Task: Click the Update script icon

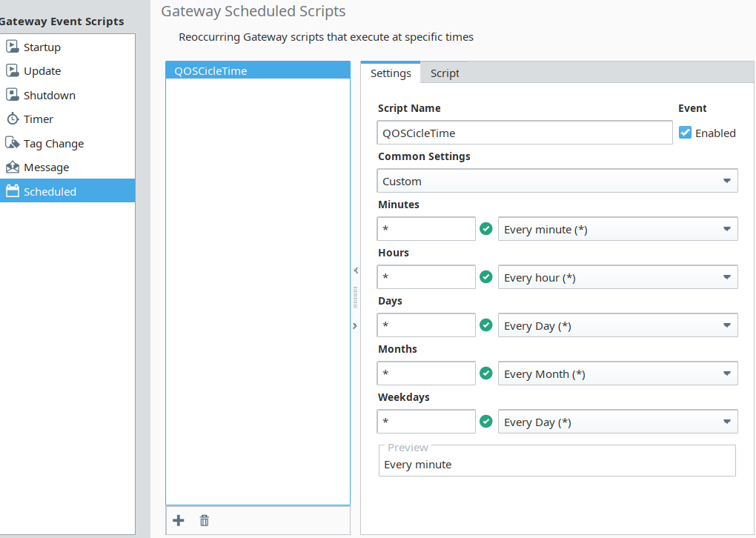Action: pyautogui.click(x=12, y=70)
